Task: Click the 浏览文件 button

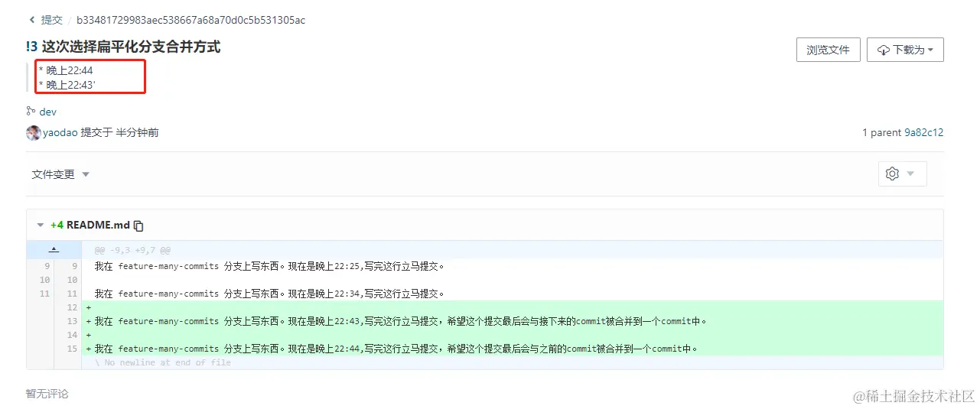Action: (828, 50)
